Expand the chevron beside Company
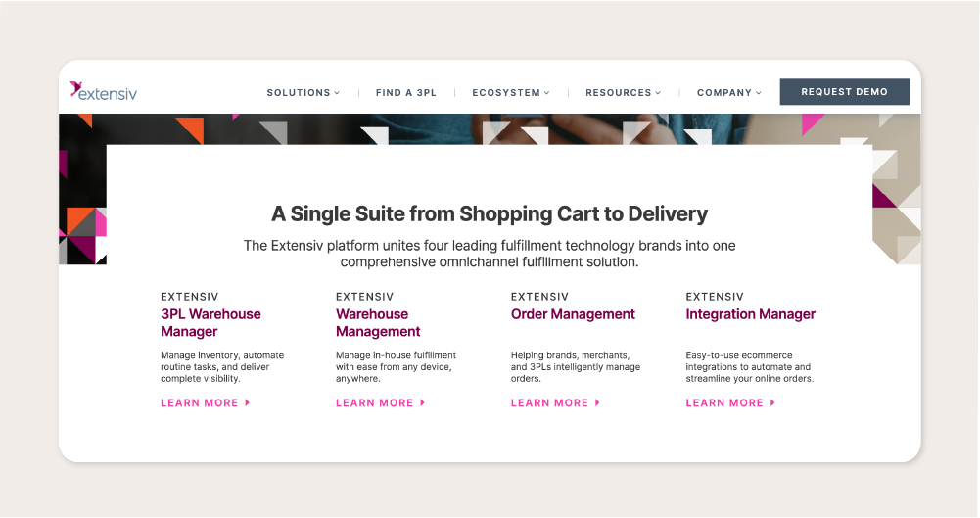This screenshot has width=980, height=518. point(759,93)
